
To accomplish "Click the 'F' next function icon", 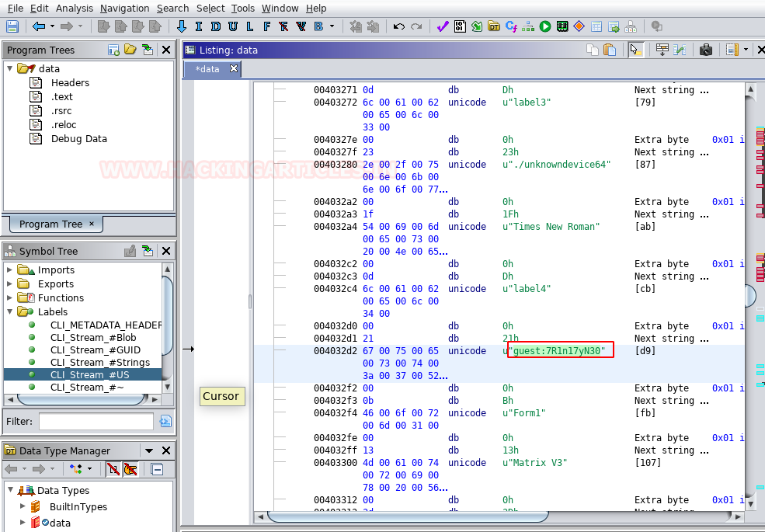I will coord(266,26).
